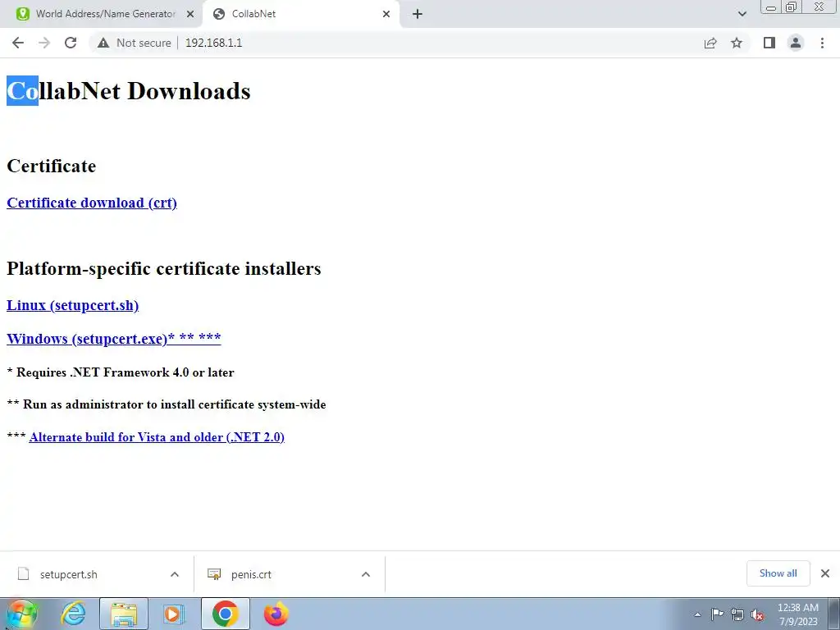
Task: Open Windows Explorer from the taskbar
Action: [124, 614]
